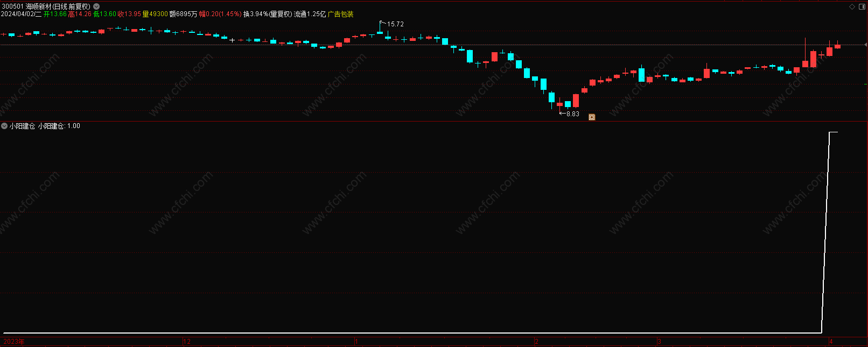The height and width of the screenshot is (347, 868).
Task: Click the diamond icon at chart top-right
Action: pos(852,6)
